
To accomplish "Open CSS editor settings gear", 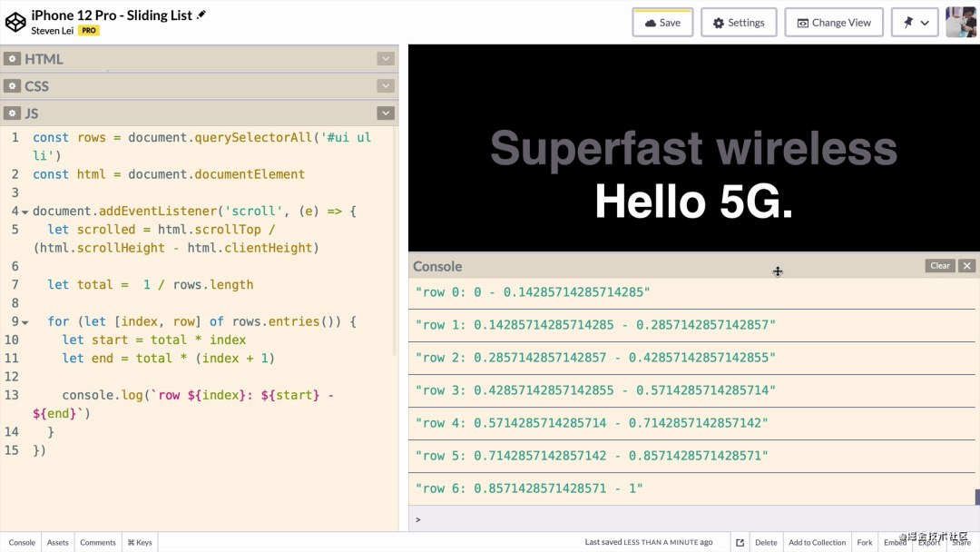I will (x=12, y=85).
